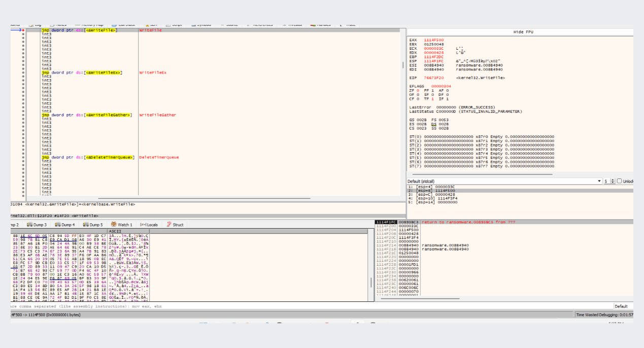Screen dimensions: 644x348
Task: Select the jmp dword ptr WriteFileEx instruction
Action: point(82,73)
